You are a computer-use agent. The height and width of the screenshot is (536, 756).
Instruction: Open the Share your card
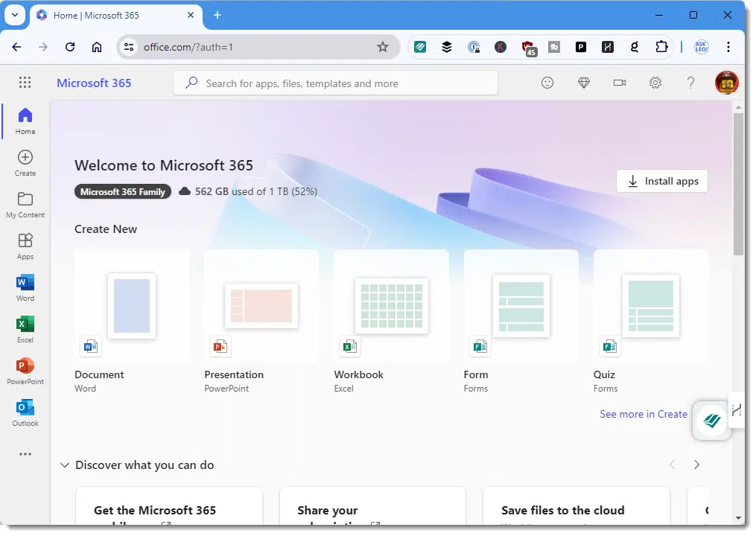[372, 505]
